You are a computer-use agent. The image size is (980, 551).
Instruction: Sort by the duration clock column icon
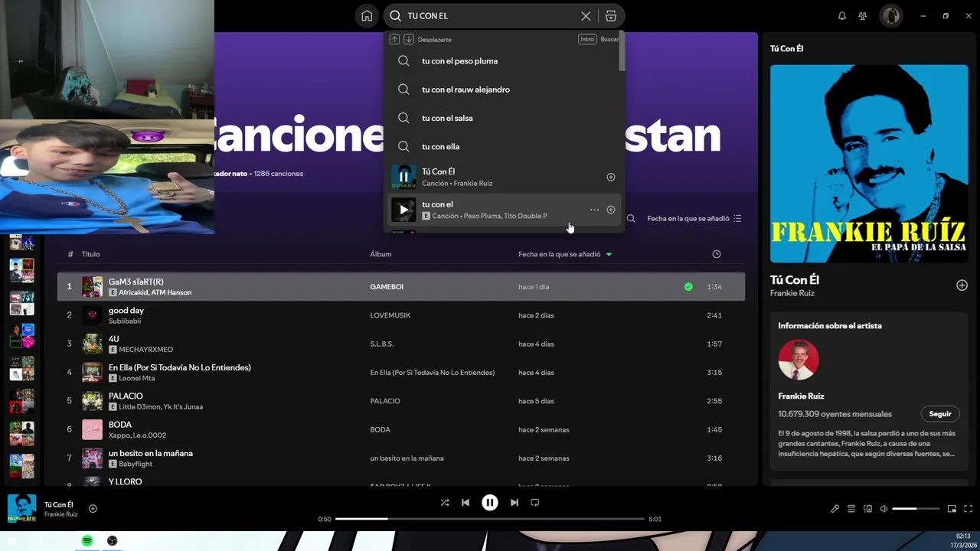point(716,254)
